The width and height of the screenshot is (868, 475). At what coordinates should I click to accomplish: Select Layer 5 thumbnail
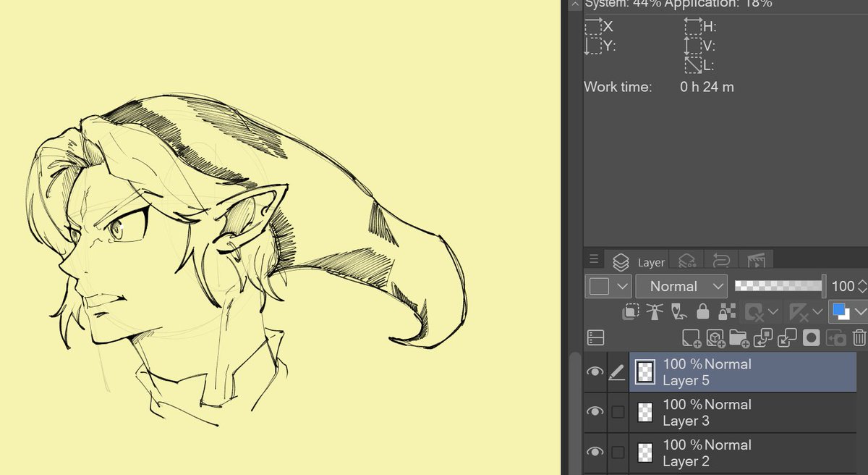644,372
